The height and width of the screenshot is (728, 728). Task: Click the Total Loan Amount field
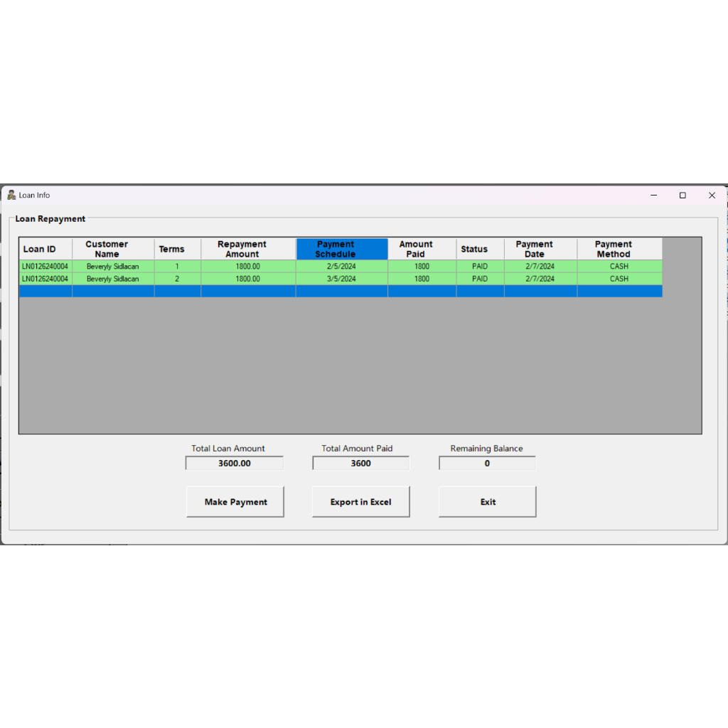(x=235, y=464)
